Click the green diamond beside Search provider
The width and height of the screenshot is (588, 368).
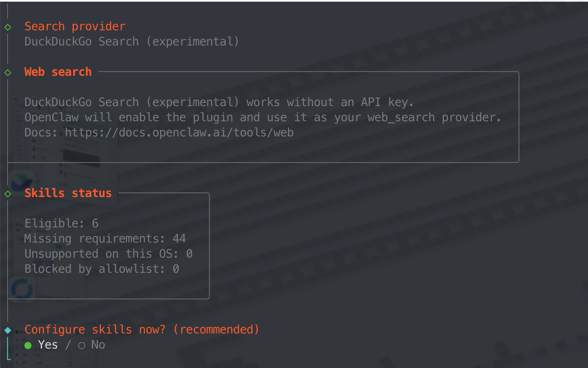pos(8,27)
